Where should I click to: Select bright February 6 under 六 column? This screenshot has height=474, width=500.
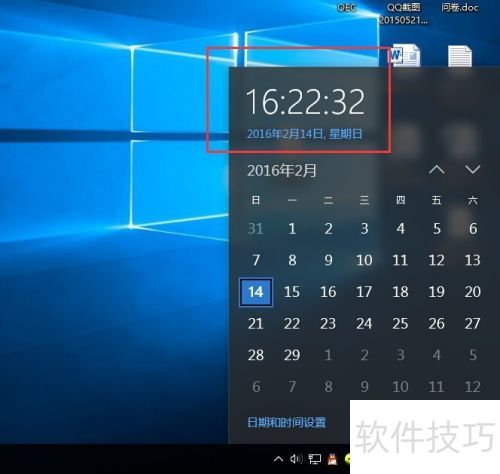coord(473,229)
